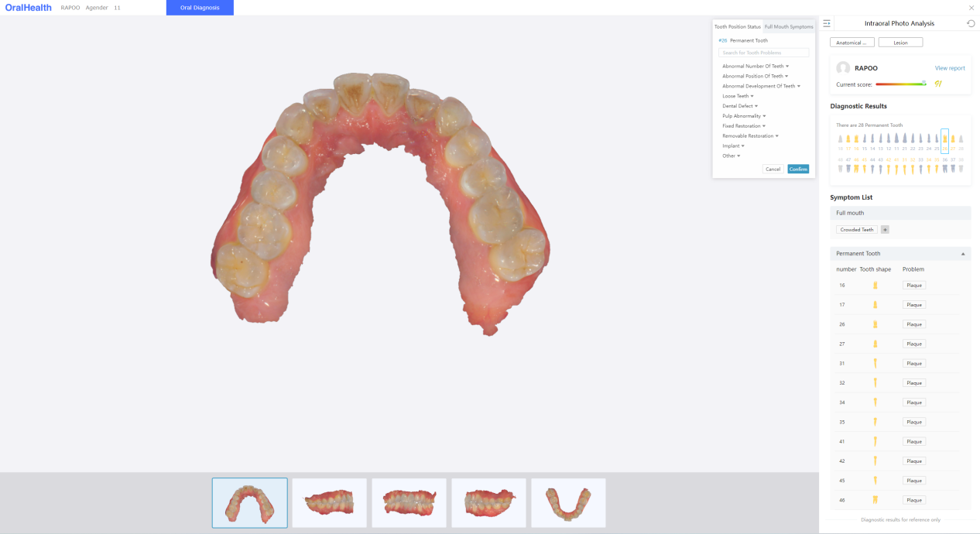Viewport: 980px width, 534px height.
Task: Select tooth 28 in the diagnostic chart
Action: [961, 142]
